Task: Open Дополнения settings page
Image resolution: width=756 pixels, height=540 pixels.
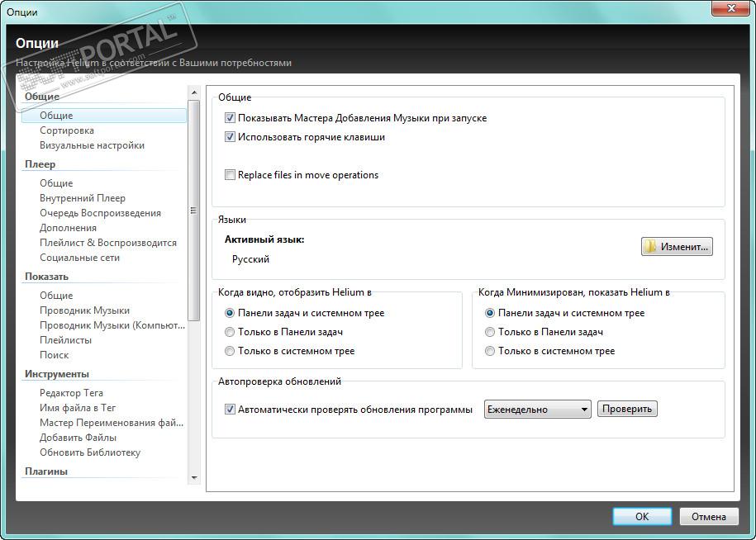Action: [68, 228]
